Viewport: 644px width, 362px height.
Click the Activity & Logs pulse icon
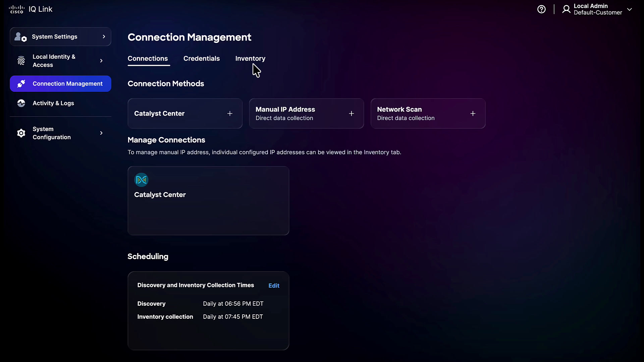[21, 103]
